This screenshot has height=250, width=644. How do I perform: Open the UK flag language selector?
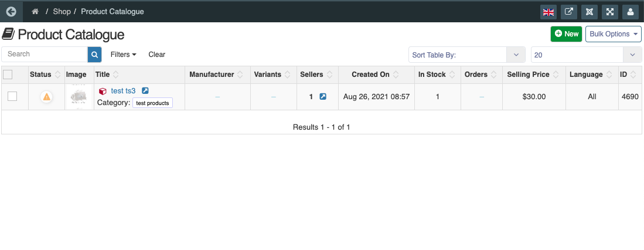[x=548, y=12]
